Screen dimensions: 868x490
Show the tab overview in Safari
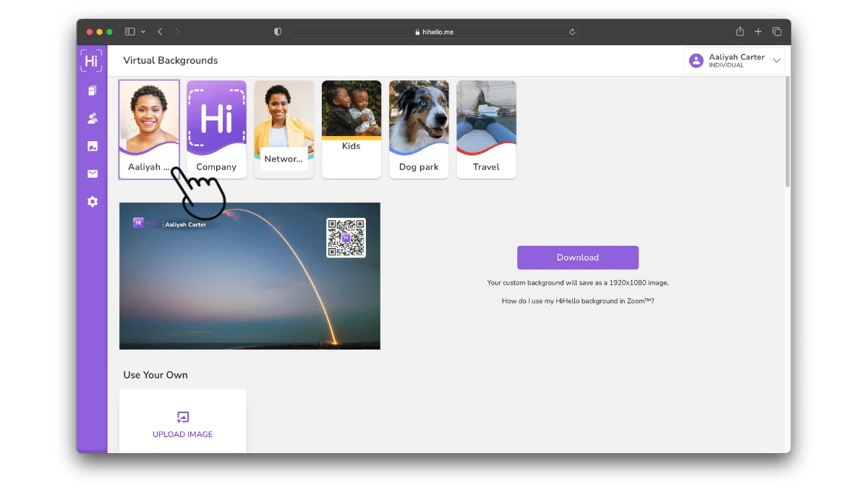point(777,31)
